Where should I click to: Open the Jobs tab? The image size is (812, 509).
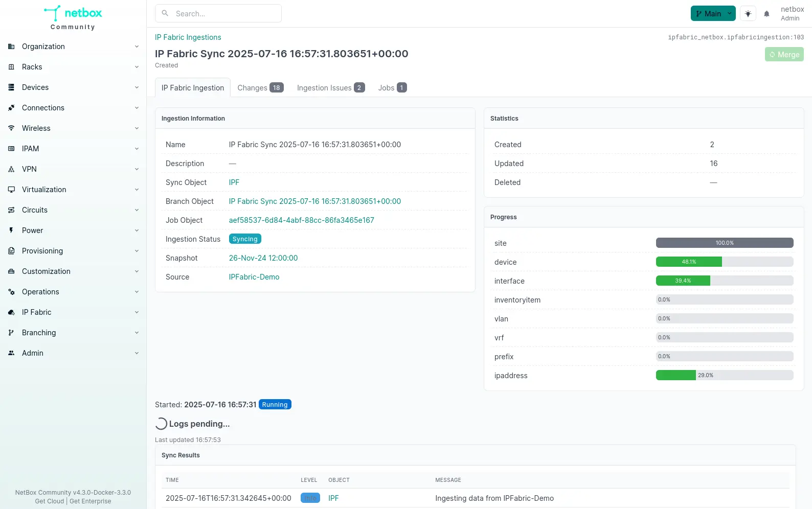[x=392, y=88]
